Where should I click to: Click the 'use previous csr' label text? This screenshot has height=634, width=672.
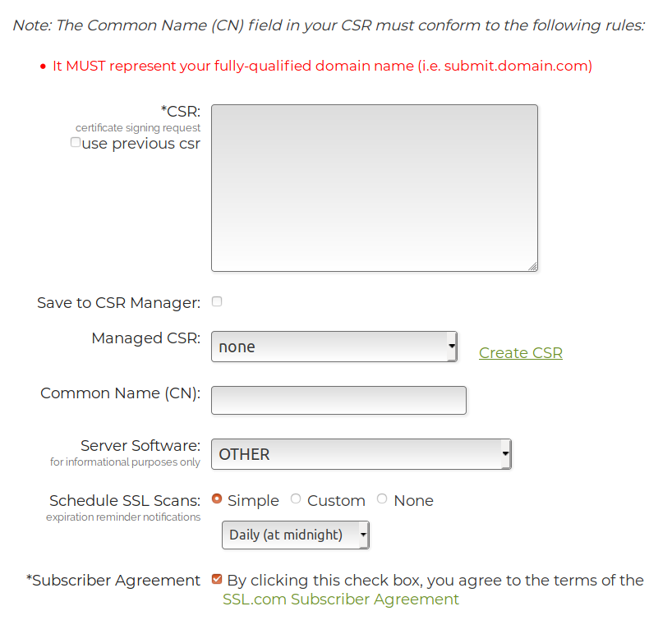click(140, 144)
